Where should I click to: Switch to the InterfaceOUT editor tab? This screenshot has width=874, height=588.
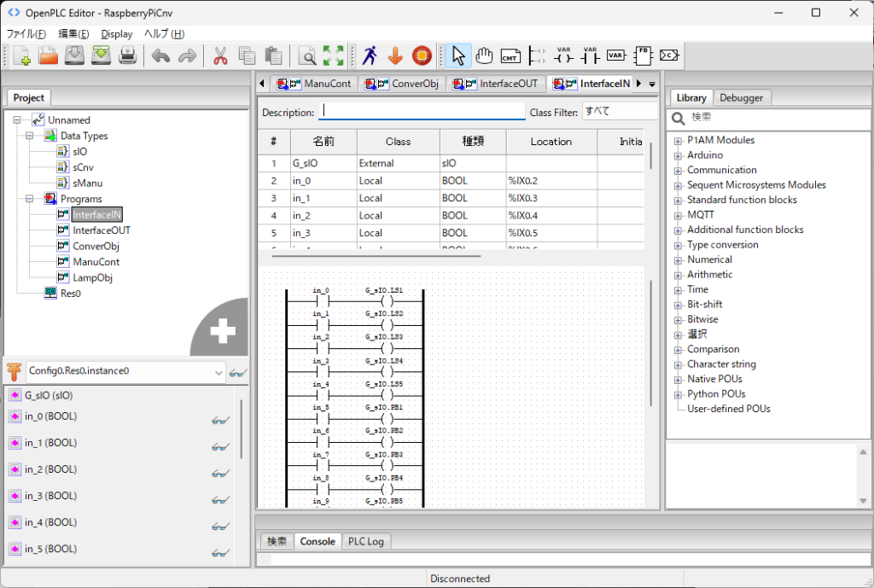coord(496,84)
